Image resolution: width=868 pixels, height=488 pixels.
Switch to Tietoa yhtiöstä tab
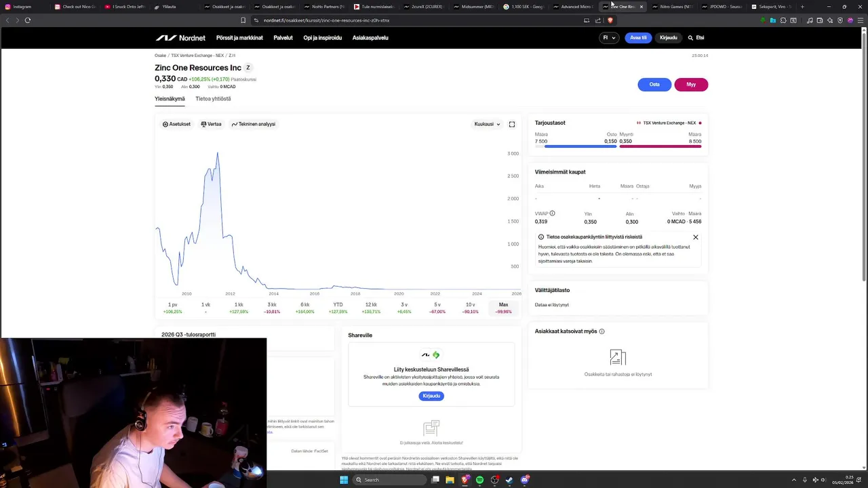tap(213, 99)
